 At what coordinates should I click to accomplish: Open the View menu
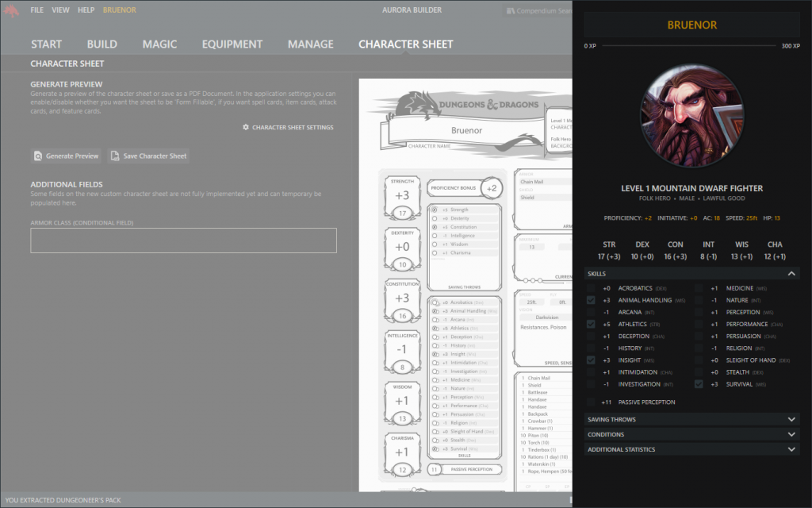[60, 10]
